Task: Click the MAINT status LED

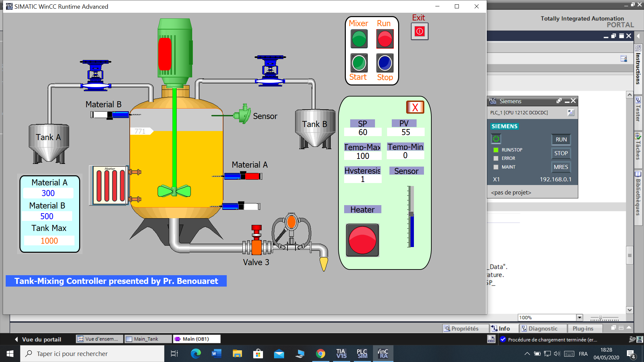Action: 496,167
